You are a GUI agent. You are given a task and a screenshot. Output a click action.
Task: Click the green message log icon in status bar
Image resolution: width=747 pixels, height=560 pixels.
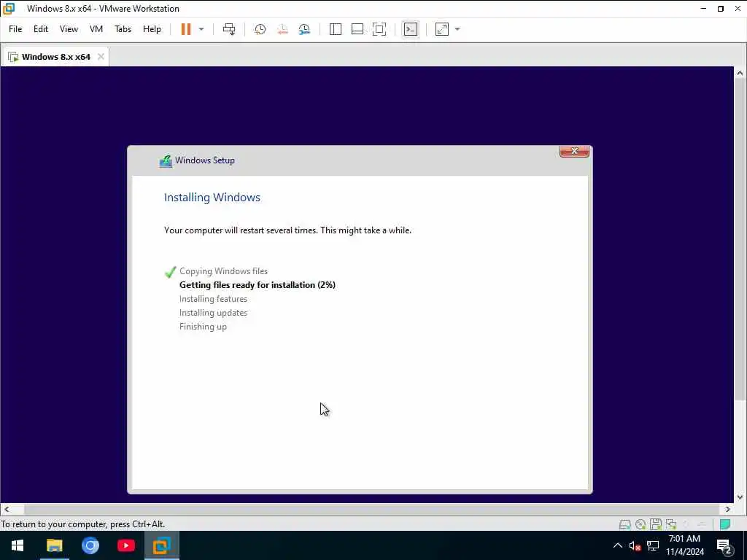pyautogui.click(x=725, y=524)
